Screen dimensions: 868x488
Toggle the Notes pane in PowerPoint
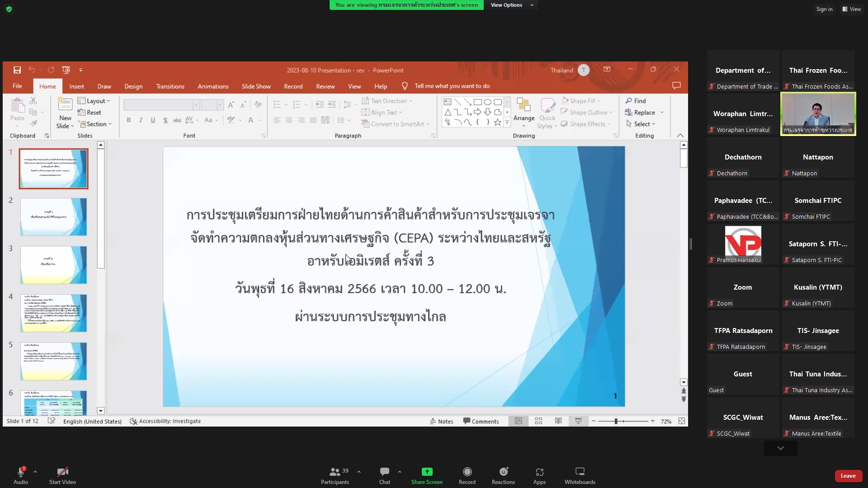tap(441, 421)
